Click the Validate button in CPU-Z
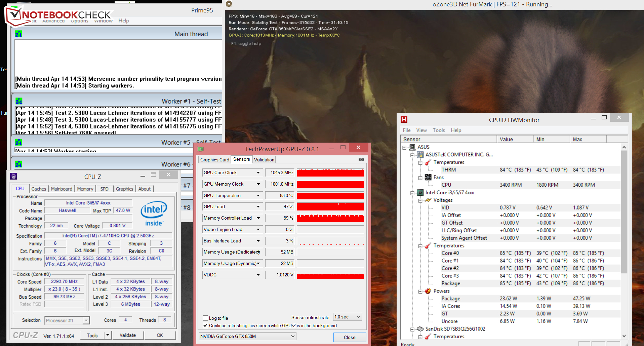Image resolution: width=644 pixels, height=346 pixels. [128, 335]
